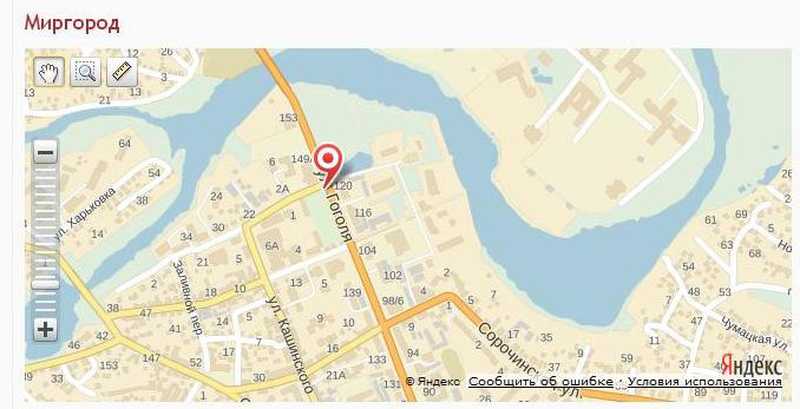Image resolution: width=800 pixels, height=409 pixels.
Task: Click the © Яндекс copyright text
Action: click(x=433, y=381)
